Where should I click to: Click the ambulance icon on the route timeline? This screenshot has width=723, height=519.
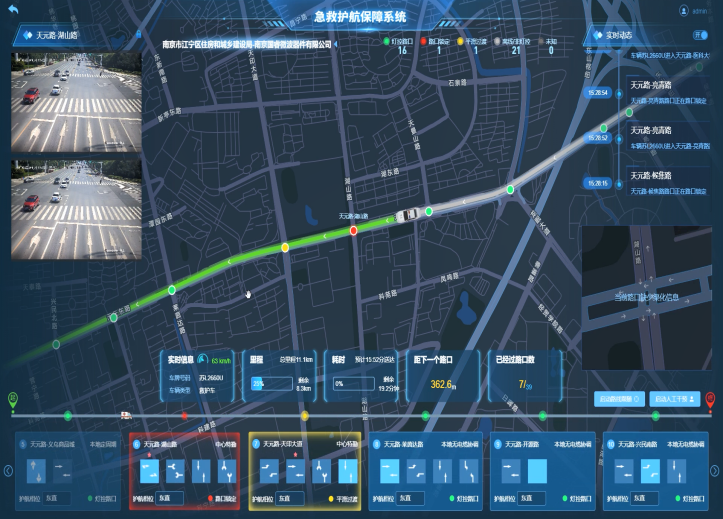tap(125, 415)
